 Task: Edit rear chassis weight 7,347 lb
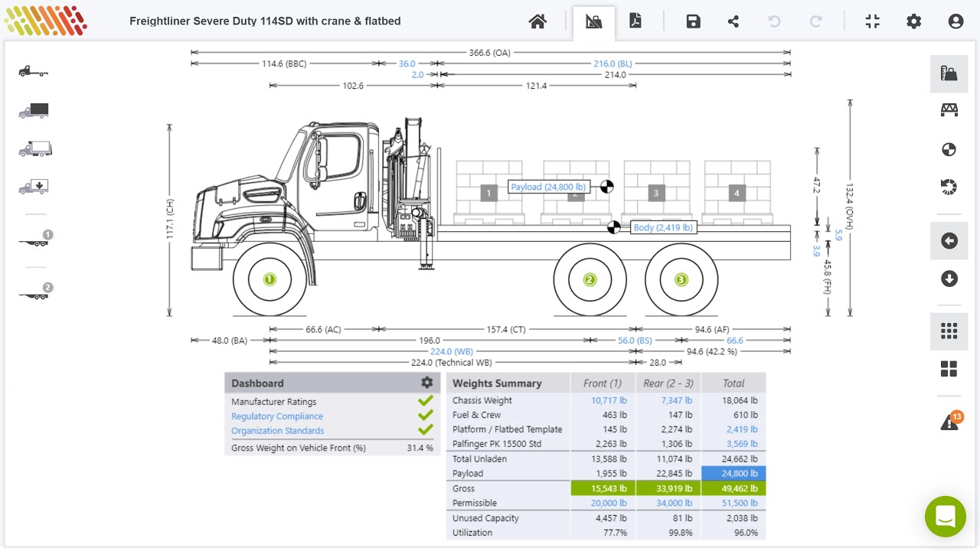tap(677, 400)
